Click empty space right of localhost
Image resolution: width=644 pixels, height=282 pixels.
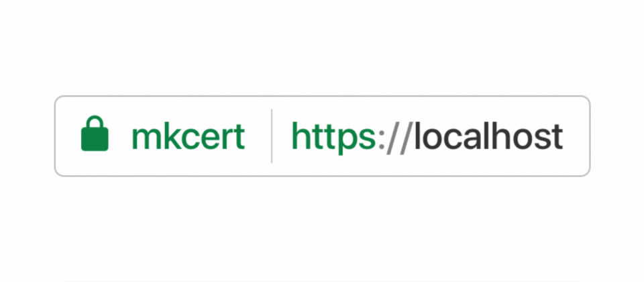click(576, 136)
